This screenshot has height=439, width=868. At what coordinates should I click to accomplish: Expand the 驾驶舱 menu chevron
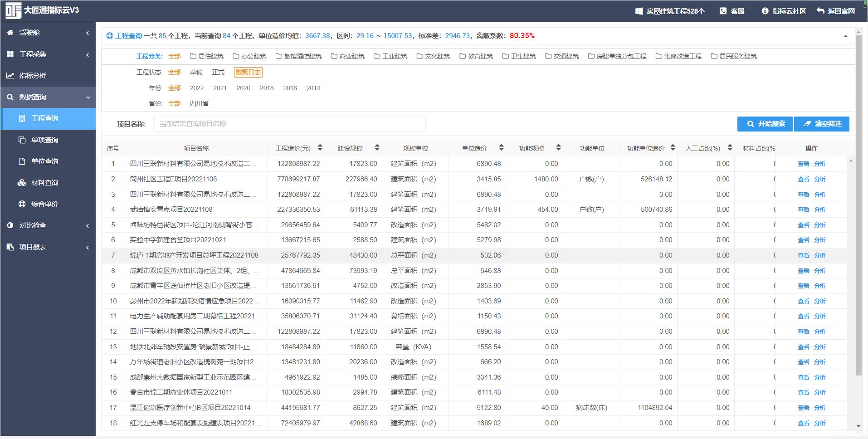click(x=88, y=33)
